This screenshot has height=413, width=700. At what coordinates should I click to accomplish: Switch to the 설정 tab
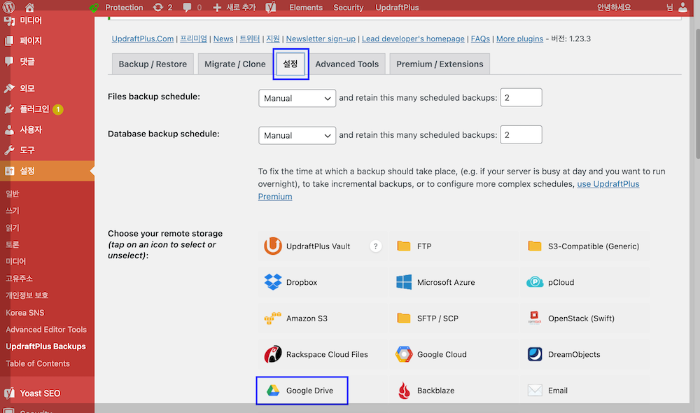291,64
